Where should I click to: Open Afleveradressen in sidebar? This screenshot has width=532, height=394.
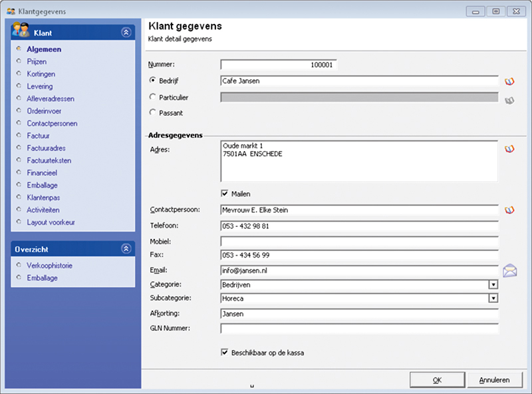51,99
